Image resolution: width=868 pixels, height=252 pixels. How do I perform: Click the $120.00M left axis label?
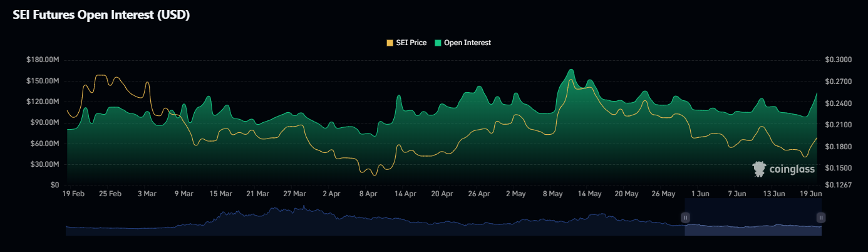[x=43, y=102]
